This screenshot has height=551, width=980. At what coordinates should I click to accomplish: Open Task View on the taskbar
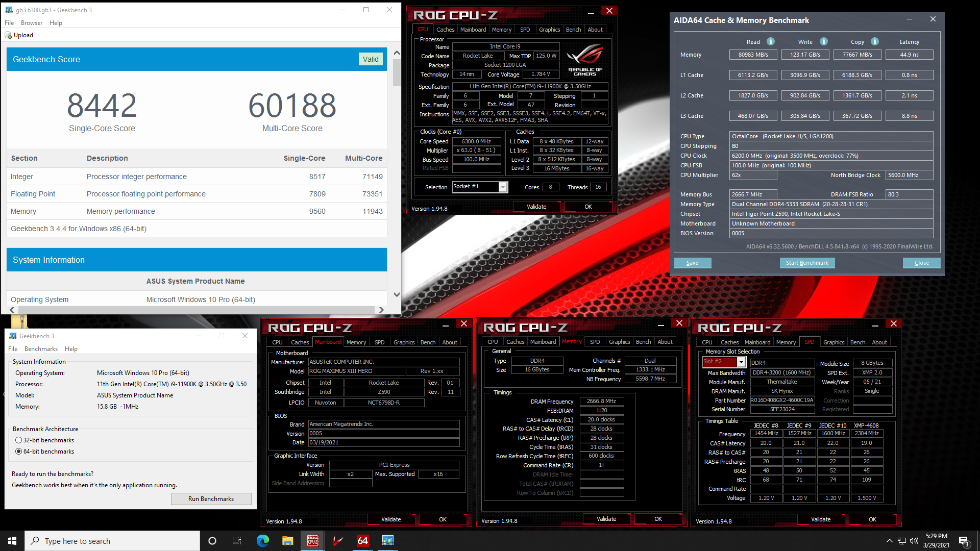point(237,541)
